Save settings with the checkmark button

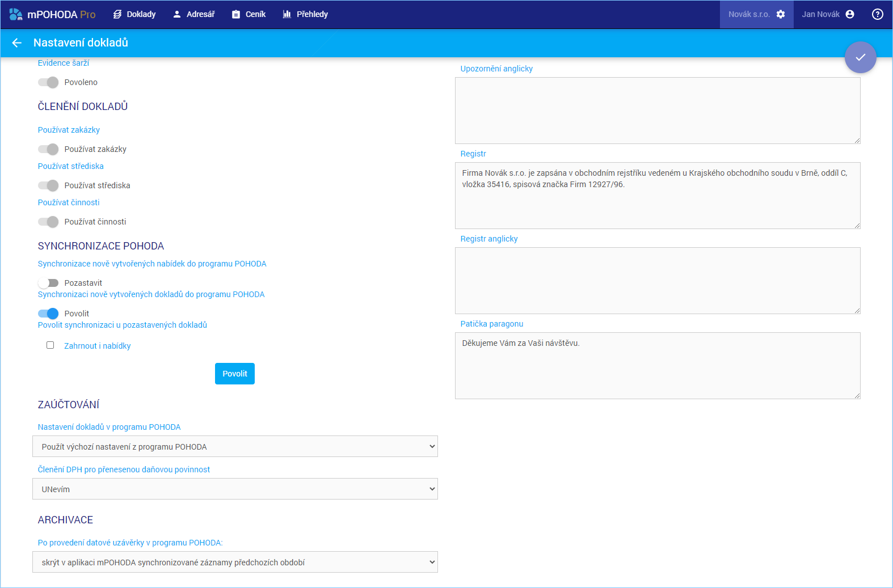click(861, 57)
